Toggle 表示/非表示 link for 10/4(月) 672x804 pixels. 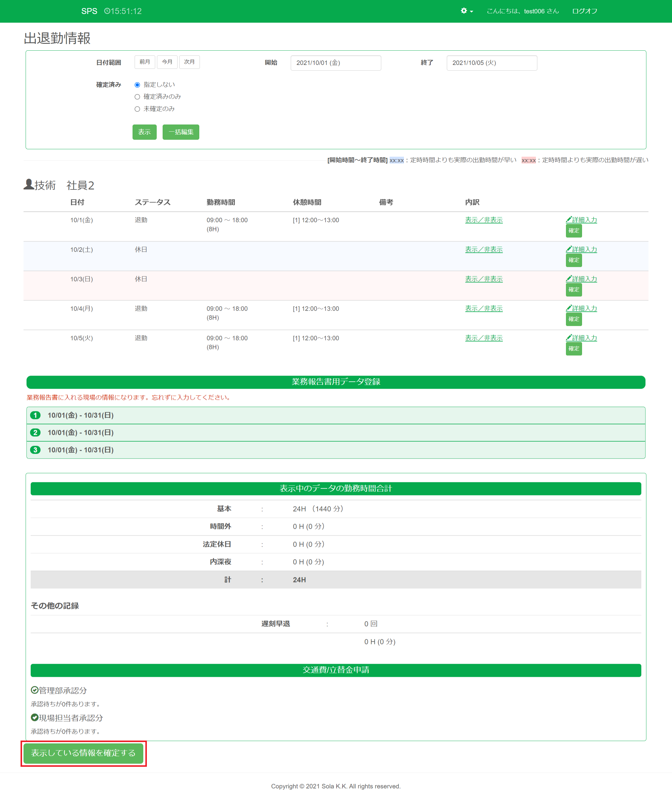coord(484,308)
